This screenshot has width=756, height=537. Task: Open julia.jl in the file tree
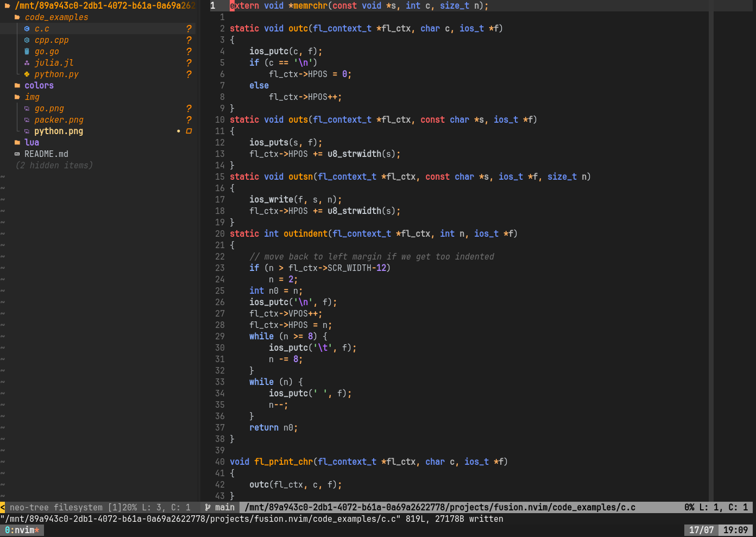tap(54, 63)
